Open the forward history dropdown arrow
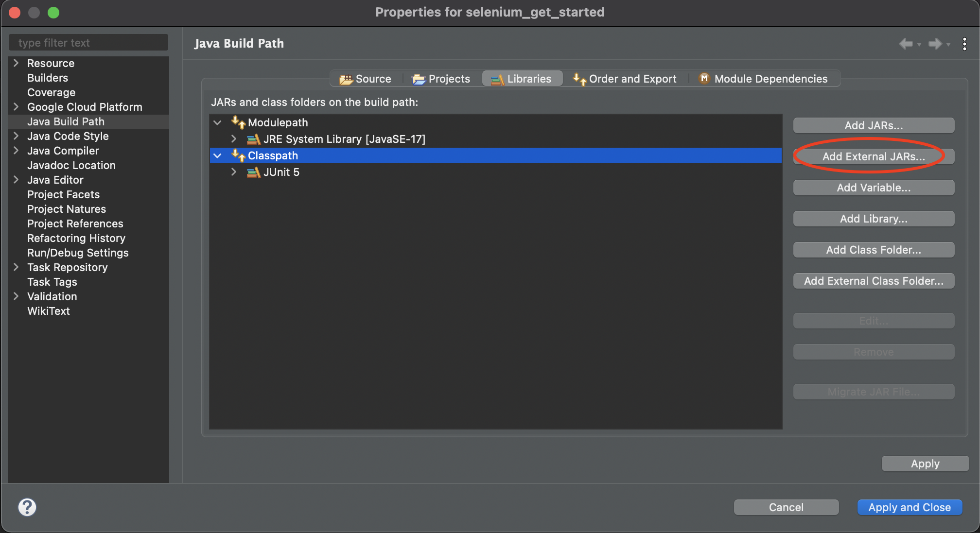 click(x=948, y=44)
